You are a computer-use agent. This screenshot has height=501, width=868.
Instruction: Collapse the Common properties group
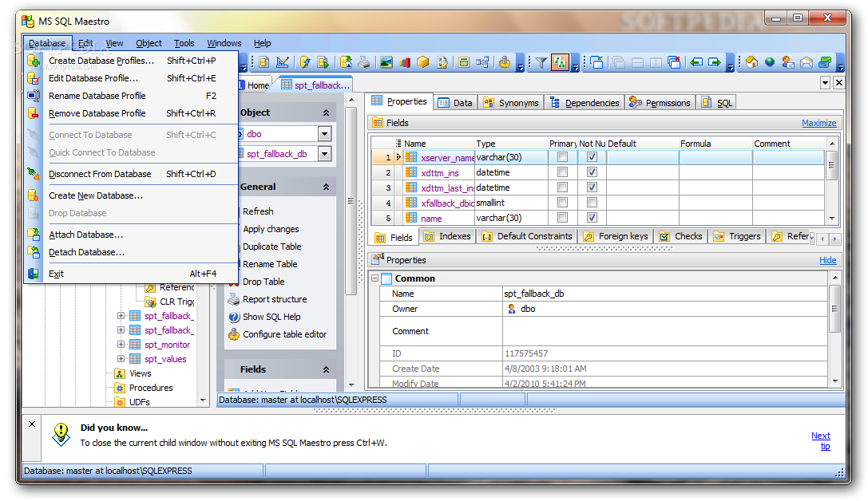pos(375,278)
